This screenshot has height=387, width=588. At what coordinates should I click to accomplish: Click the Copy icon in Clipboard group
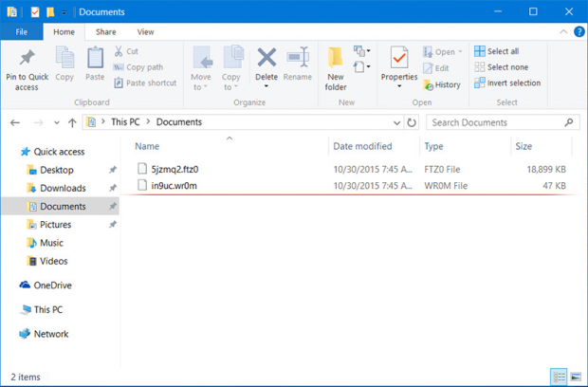point(64,58)
